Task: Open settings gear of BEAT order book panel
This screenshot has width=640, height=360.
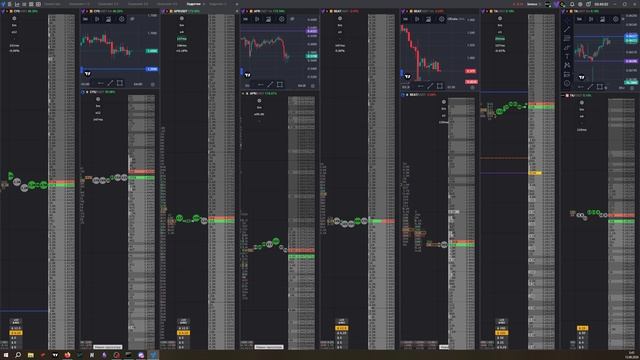Action: coord(340,18)
